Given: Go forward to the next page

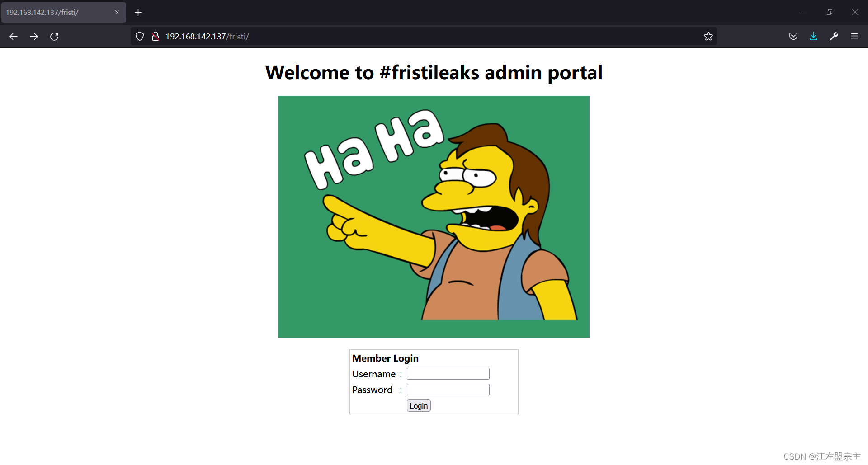Looking at the screenshot, I should (x=34, y=37).
